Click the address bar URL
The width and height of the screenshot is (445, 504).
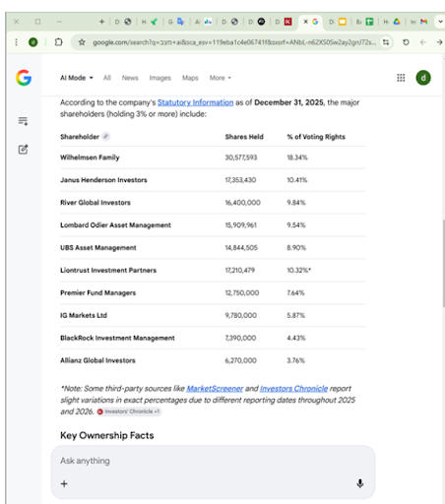[234, 42]
